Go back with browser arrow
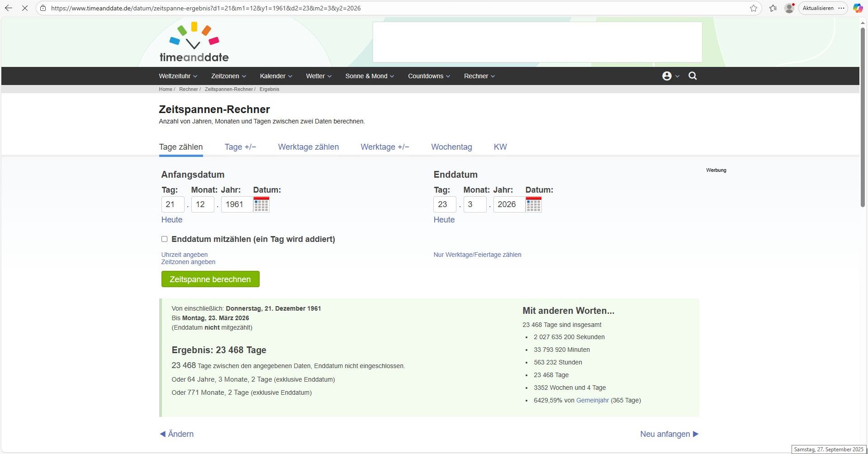868x454 pixels. tap(9, 8)
